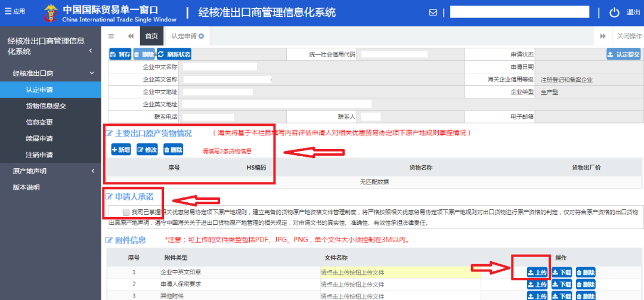Open the mail envelope icon in header
Image resolution: width=644 pixels, height=300 pixels.
click(434, 13)
